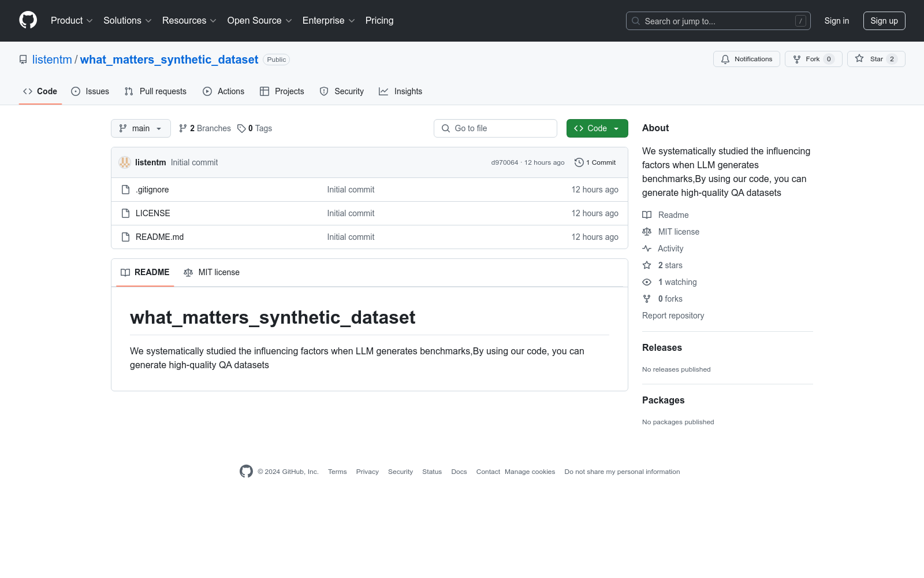Open the Issues tab
The height and width of the screenshot is (578, 924).
tap(90, 91)
